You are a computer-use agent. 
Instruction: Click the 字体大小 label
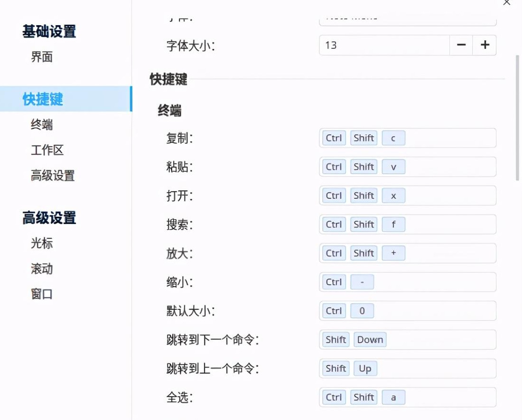click(191, 46)
